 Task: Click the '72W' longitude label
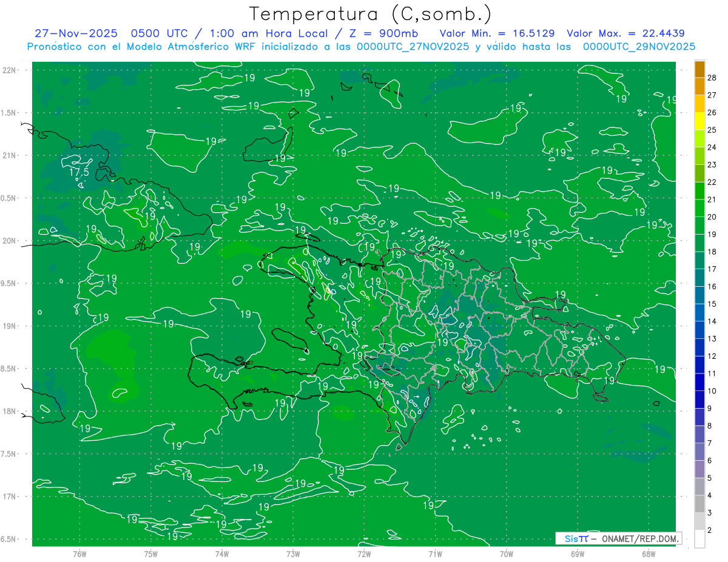tap(364, 554)
